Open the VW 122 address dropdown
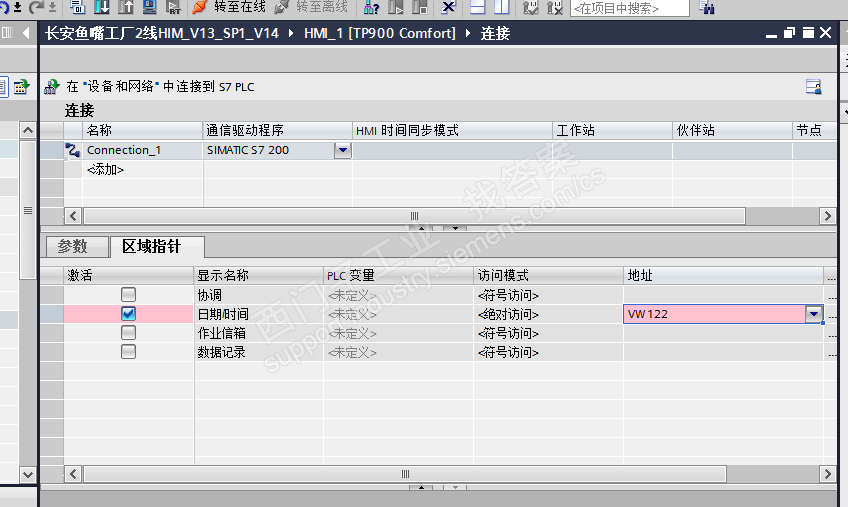 pyautogui.click(x=813, y=314)
